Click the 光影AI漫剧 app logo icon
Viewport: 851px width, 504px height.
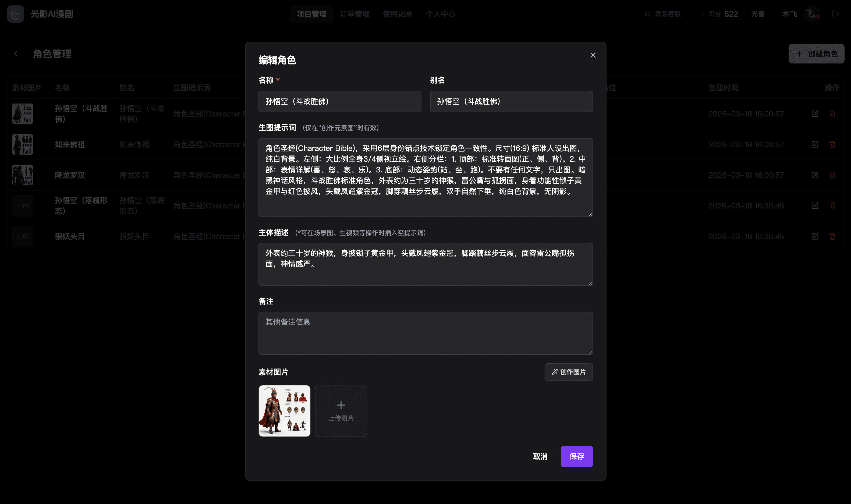(x=16, y=14)
